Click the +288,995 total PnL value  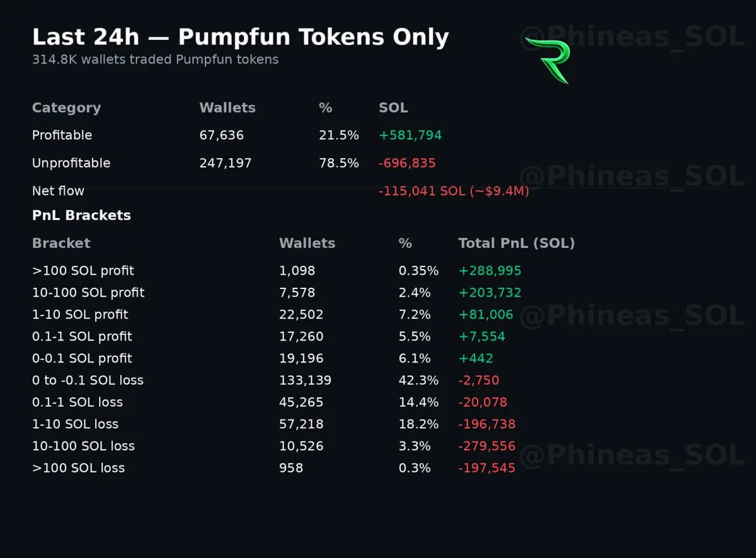coord(490,271)
